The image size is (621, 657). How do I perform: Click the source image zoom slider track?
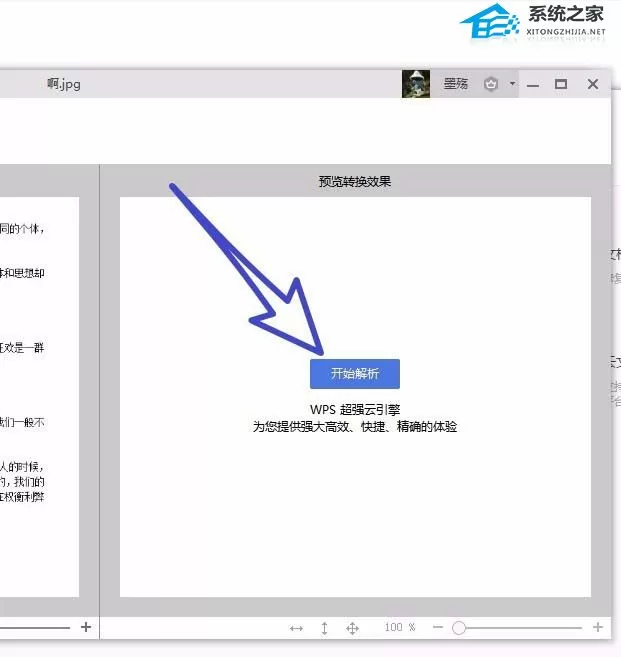[x=35, y=627]
